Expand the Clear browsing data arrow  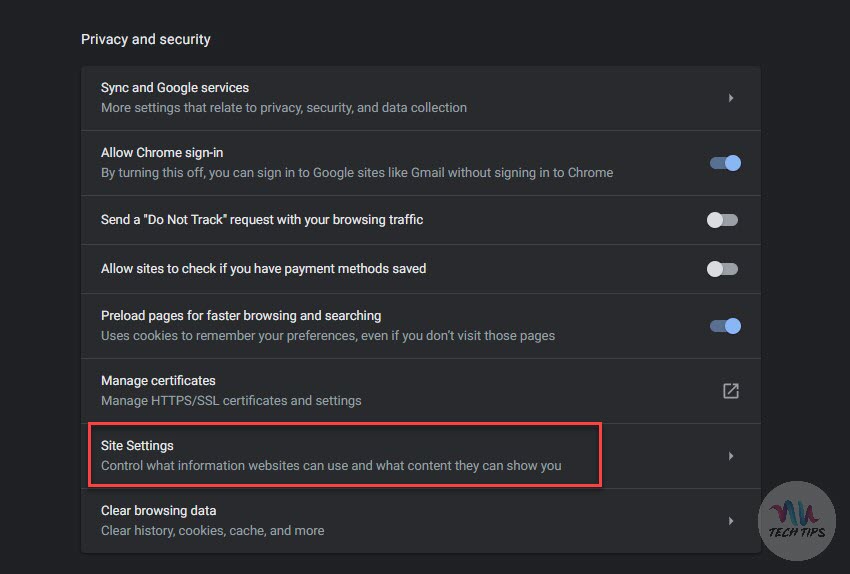[x=731, y=521]
